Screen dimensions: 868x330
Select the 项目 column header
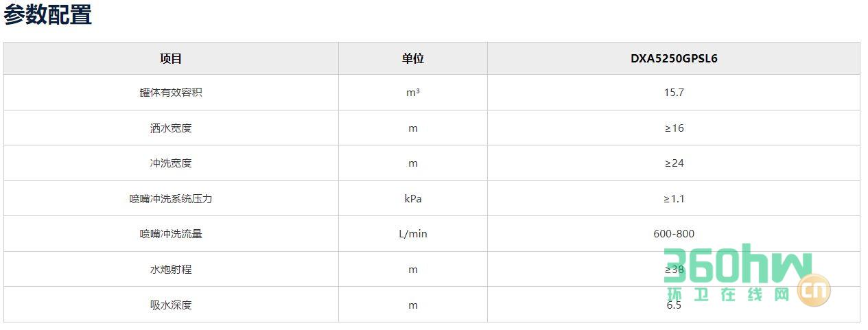point(171,58)
